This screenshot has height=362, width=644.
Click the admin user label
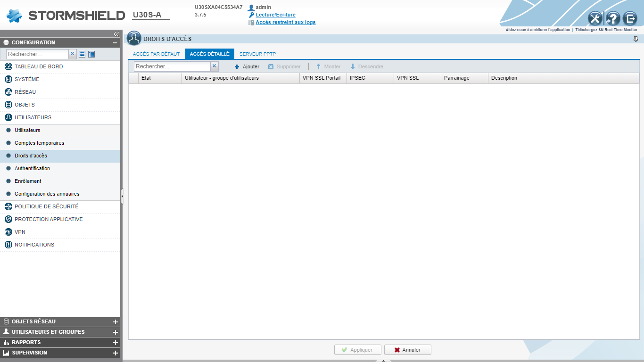[263, 7]
